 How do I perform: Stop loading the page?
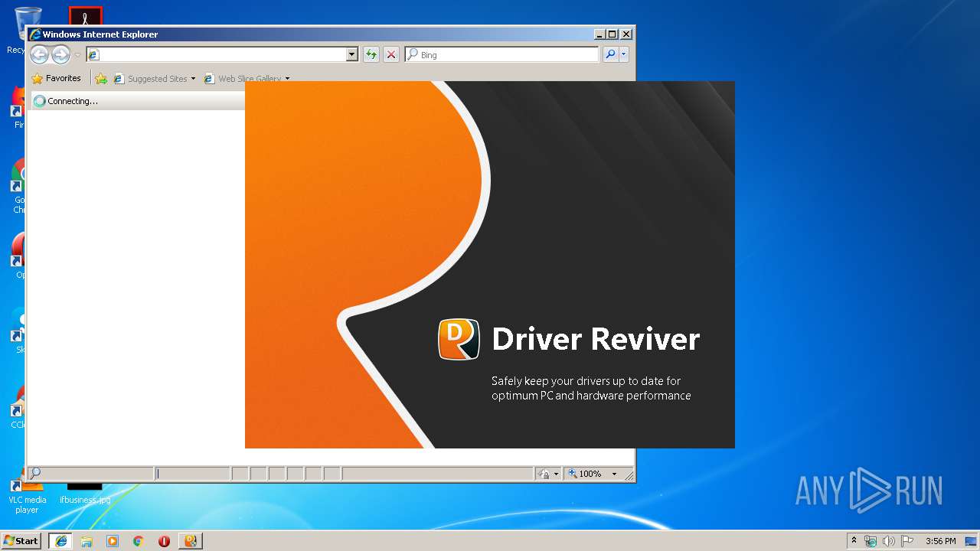391,54
